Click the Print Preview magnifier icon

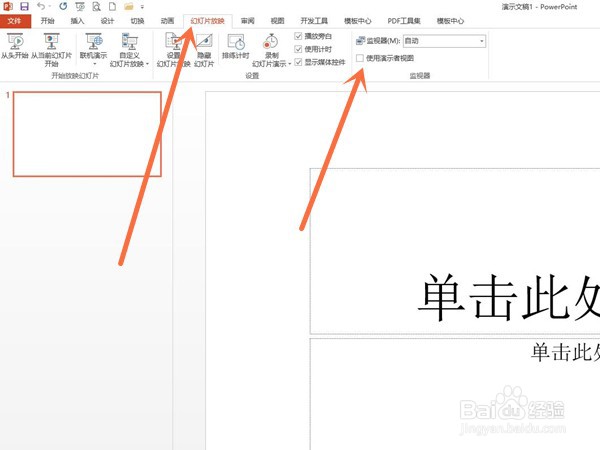click(96, 7)
